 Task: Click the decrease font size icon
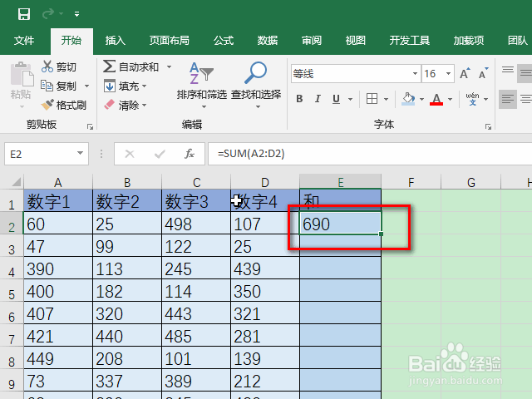[484, 73]
